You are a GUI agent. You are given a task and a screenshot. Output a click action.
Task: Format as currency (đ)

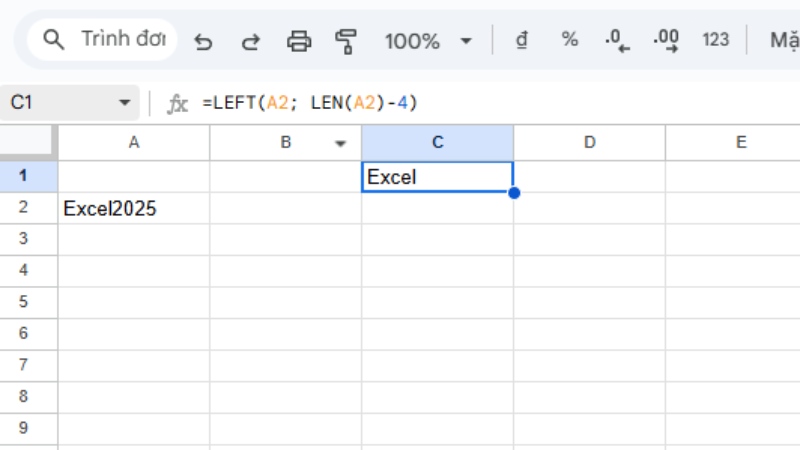[521, 40]
